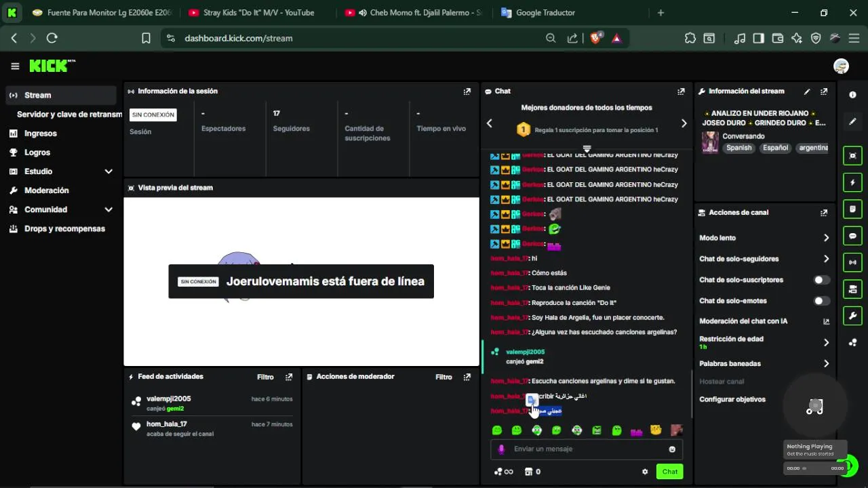Toggle Chat de solo-emotes switch
The image size is (868, 488).
coord(821,301)
